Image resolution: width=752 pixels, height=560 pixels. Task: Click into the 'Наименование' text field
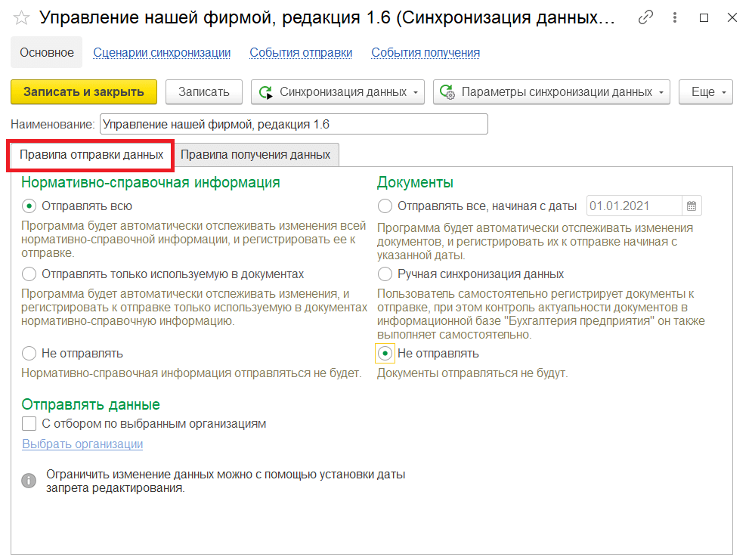pos(293,124)
